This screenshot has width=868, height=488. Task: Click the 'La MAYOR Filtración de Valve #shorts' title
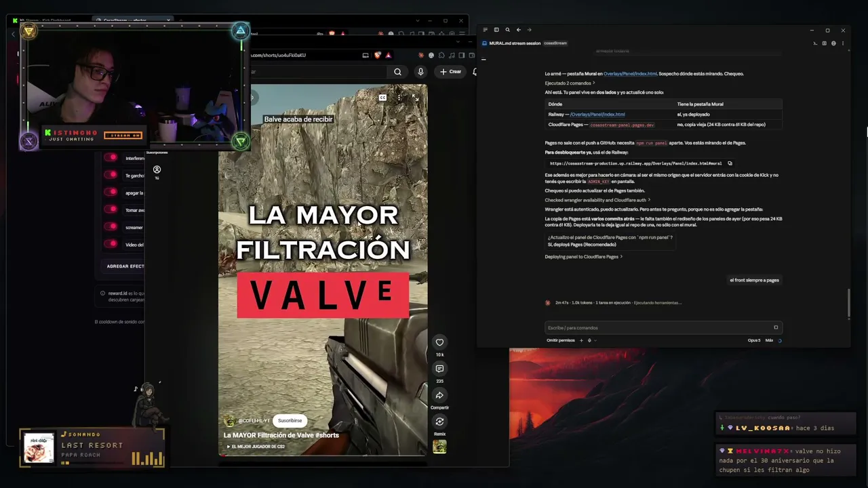(x=281, y=435)
